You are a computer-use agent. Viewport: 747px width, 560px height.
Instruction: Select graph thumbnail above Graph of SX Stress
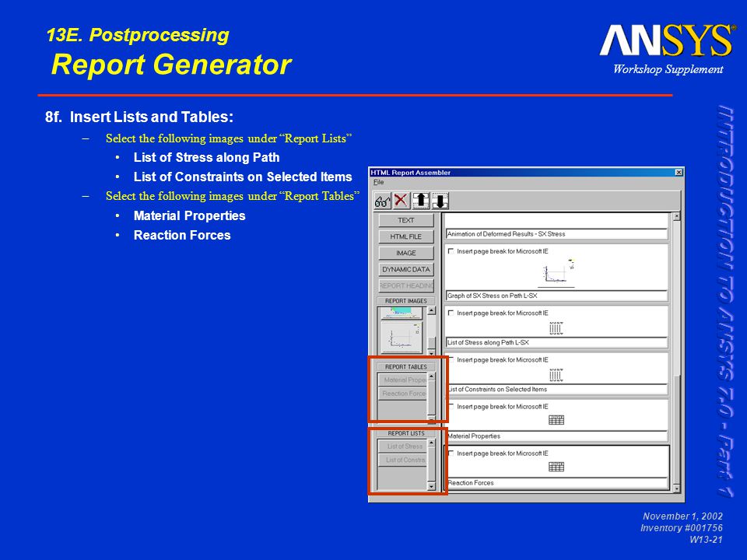(x=556, y=274)
